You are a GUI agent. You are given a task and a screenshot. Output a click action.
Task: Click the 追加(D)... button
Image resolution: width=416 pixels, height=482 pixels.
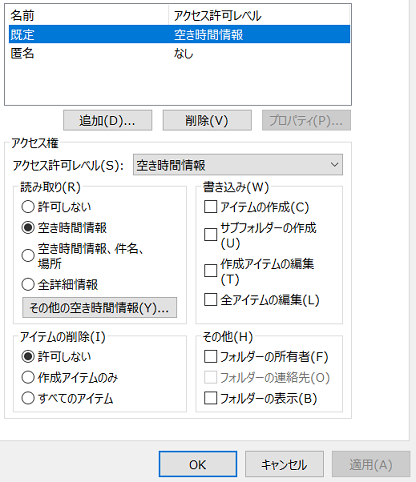pyautogui.click(x=107, y=120)
